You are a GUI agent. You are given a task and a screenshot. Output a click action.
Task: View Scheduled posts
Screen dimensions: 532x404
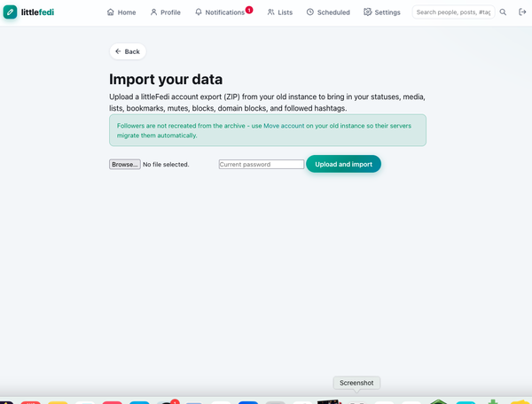328,12
